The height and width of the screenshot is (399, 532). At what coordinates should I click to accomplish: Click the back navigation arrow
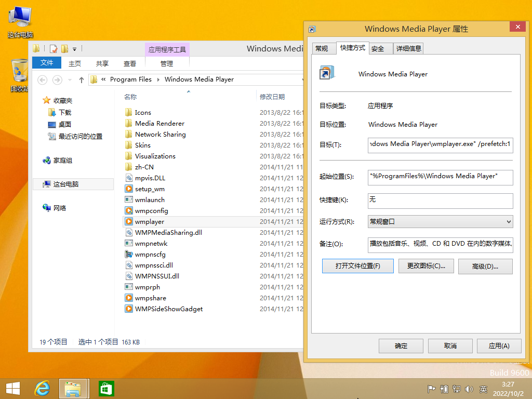coord(42,80)
